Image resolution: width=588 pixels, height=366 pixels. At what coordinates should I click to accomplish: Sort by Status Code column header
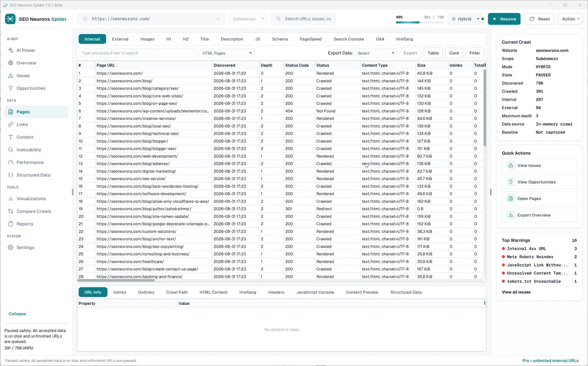pyautogui.click(x=299, y=65)
